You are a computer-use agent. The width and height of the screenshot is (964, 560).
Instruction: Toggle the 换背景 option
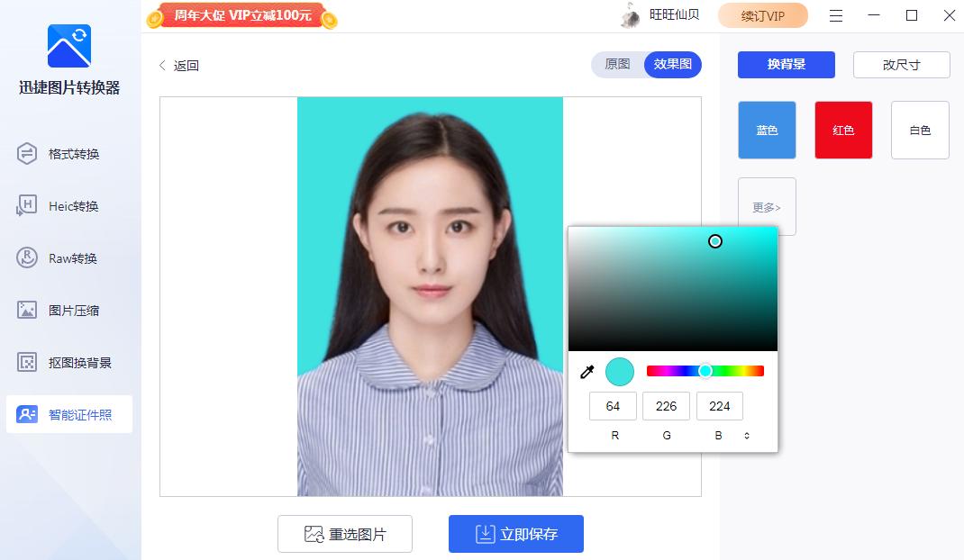click(x=786, y=64)
